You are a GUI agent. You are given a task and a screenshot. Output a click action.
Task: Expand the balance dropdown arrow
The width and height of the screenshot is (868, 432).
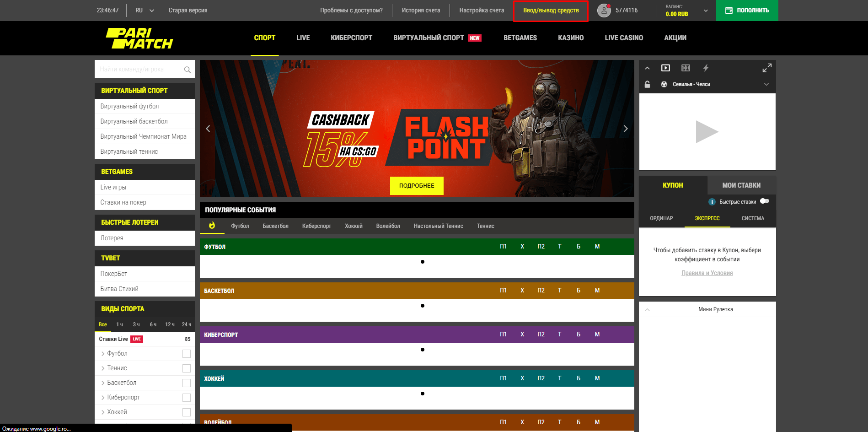click(x=706, y=11)
